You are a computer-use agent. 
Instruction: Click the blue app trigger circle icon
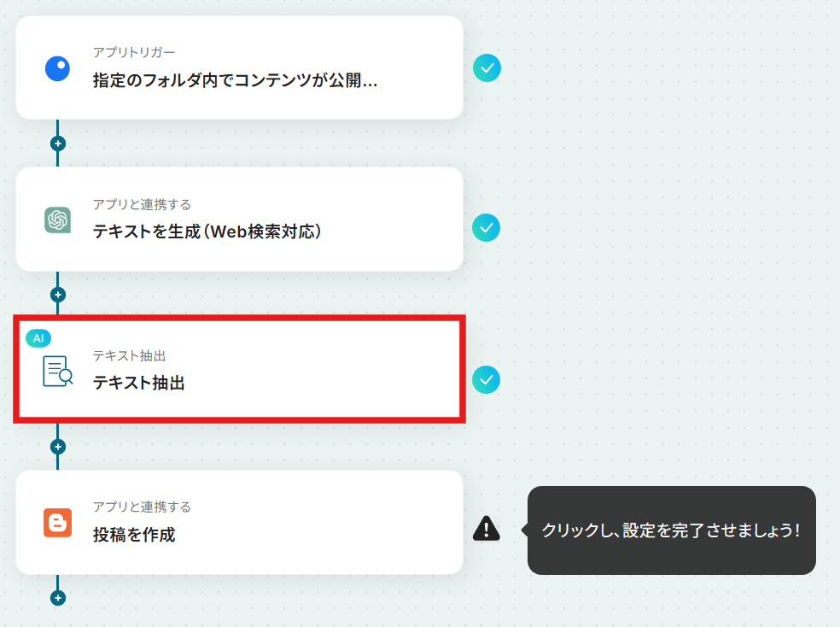(x=57, y=68)
